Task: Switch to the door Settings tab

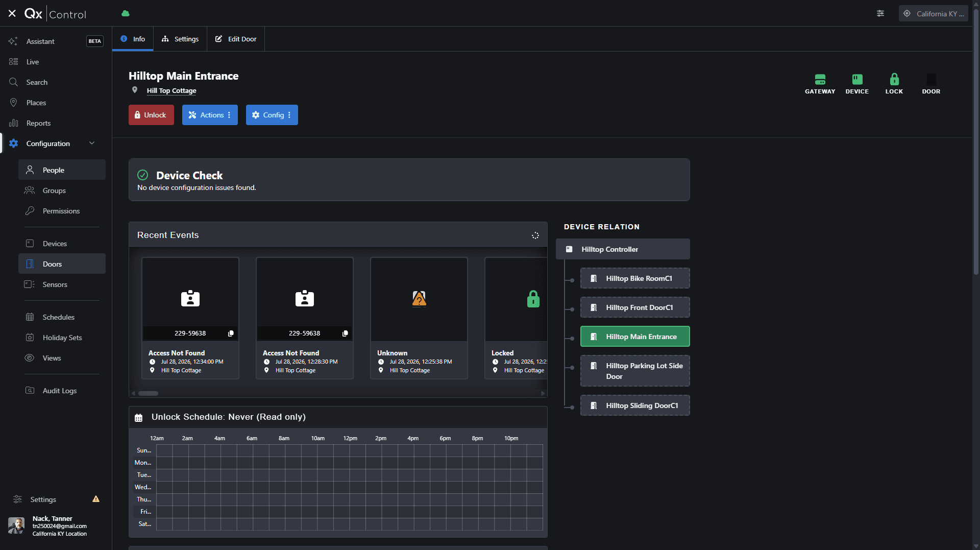Action: pyautogui.click(x=180, y=39)
